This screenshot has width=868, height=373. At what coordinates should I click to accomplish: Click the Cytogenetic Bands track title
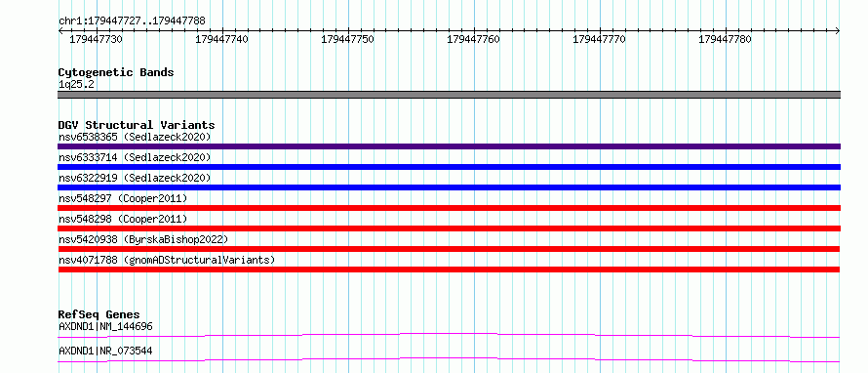click(116, 72)
